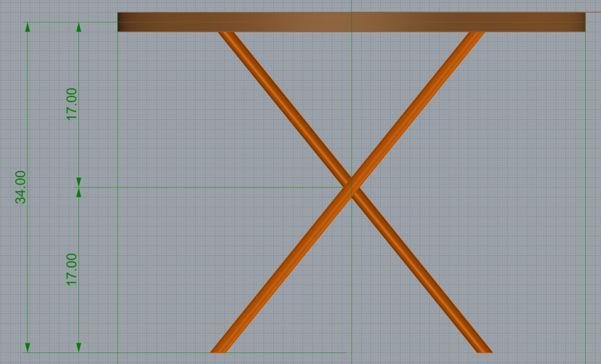Click the right end of the tabletop
This screenshot has height=364, width=601.
click(583, 22)
